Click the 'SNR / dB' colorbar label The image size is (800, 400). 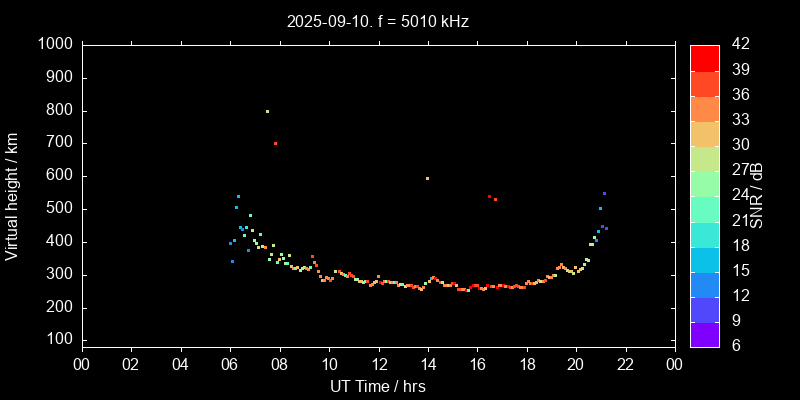click(x=757, y=195)
